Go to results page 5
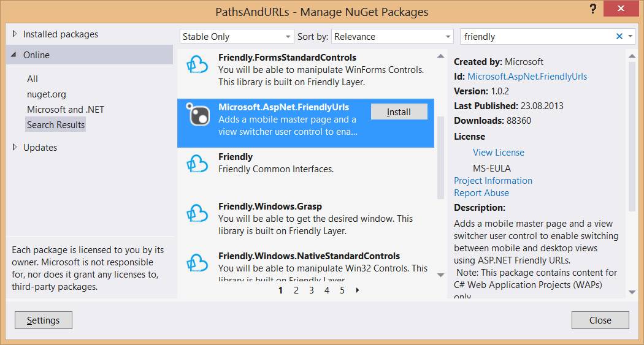The width and height of the screenshot is (644, 345). pos(342,290)
